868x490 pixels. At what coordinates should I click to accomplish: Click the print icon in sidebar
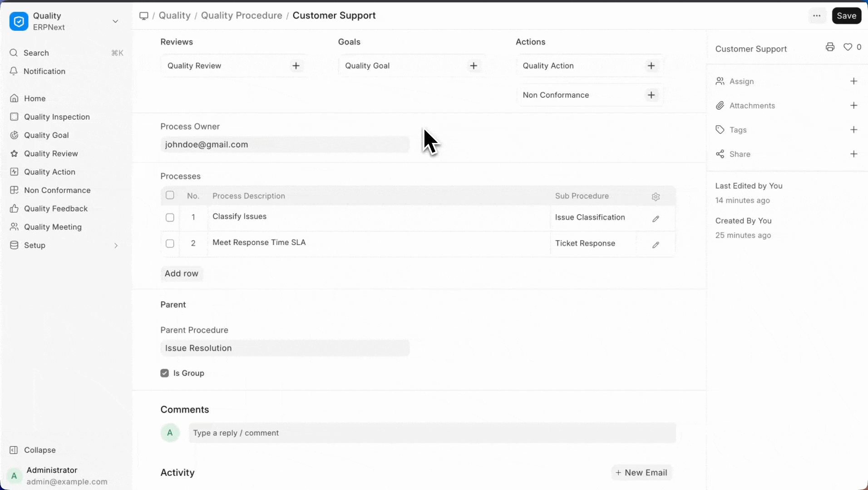[830, 47]
